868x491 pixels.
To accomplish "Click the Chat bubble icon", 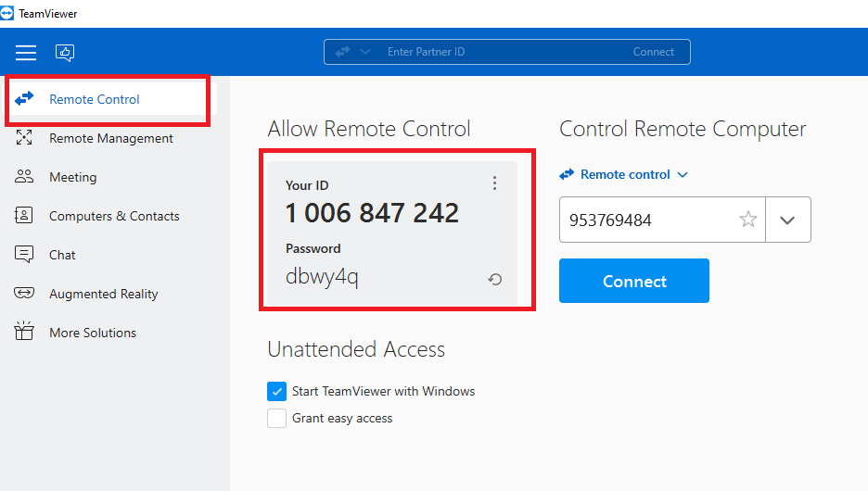I will [24, 255].
